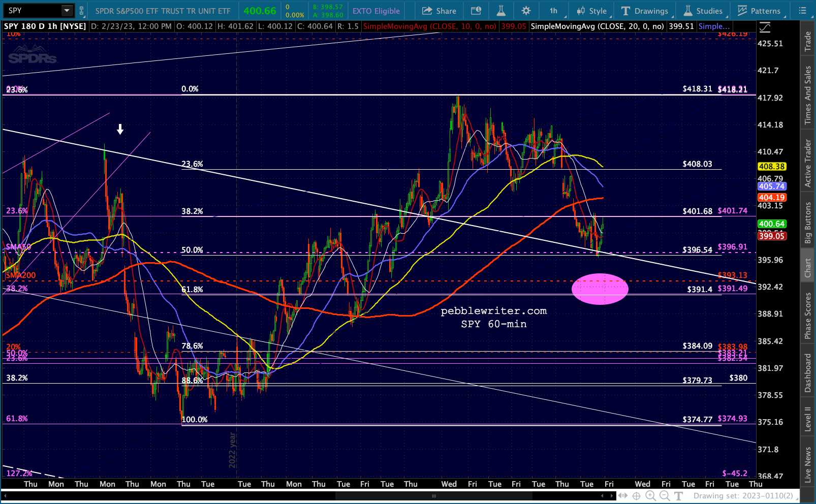This screenshot has height=504, width=816.
Task: Click the $408.03 Fibonacci level label
Action: (x=697, y=164)
